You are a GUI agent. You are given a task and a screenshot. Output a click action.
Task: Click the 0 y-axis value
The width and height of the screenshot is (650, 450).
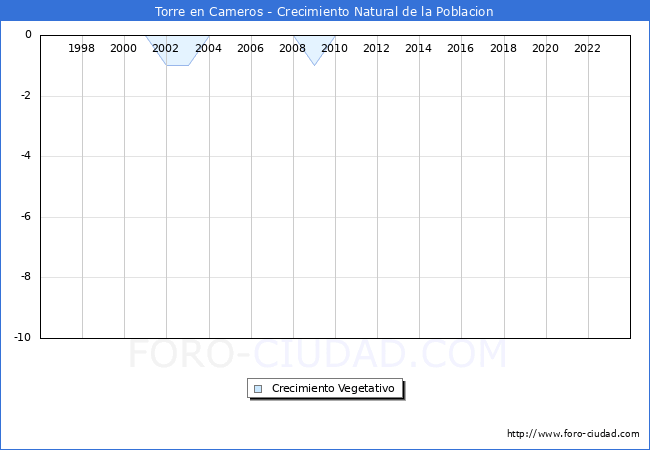pyautogui.click(x=28, y=35)
